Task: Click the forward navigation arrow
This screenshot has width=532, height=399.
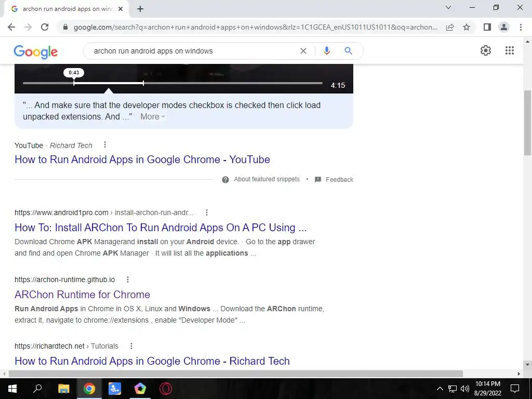Action: pyautogui.click(x=28, y=27)
